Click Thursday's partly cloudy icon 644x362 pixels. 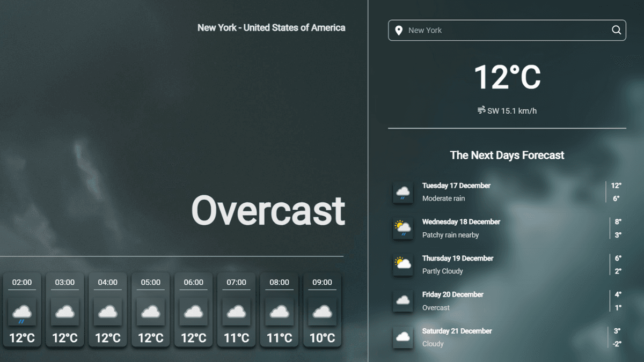[x=402, y=264]
